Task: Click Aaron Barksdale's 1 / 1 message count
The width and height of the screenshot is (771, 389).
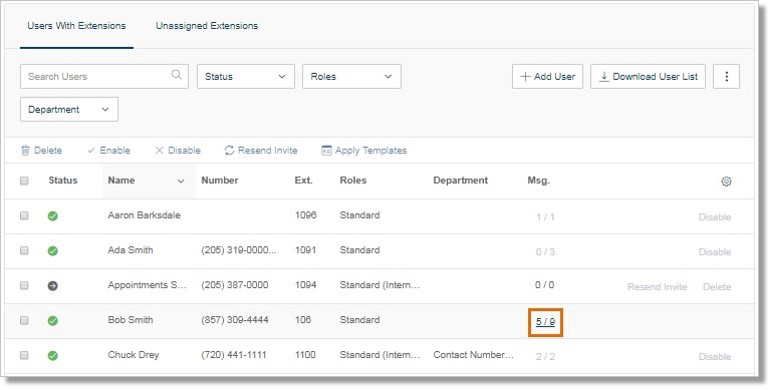Action: [545, 217]
